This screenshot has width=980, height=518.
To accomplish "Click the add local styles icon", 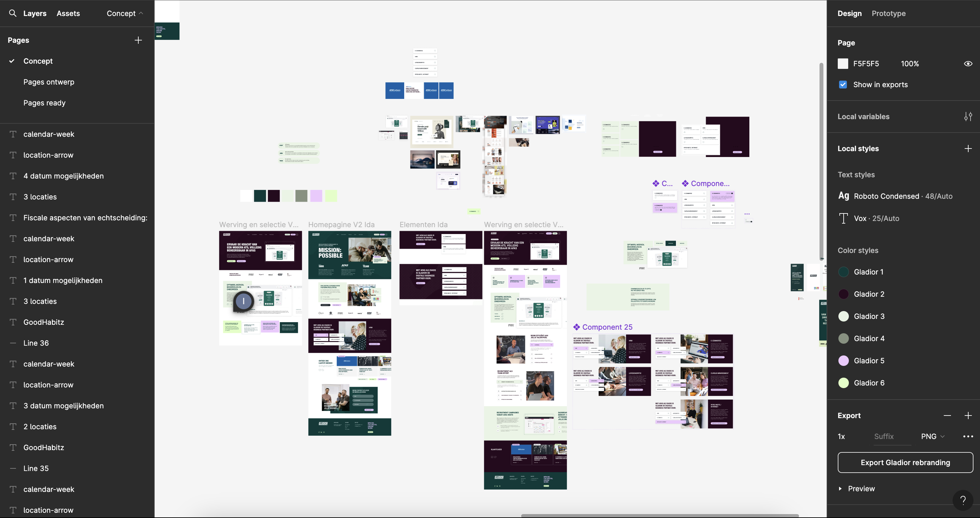I will 969,149.
